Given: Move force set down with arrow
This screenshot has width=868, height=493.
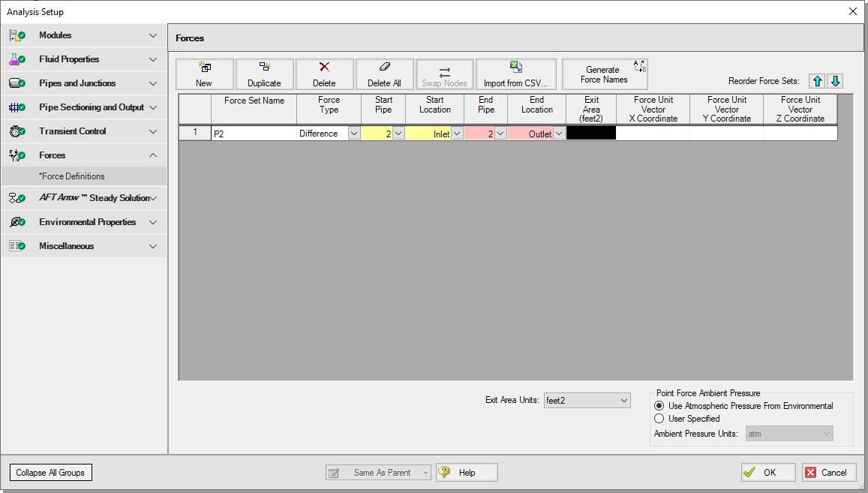Looking at the screenshot, I should tap(835, 81).
